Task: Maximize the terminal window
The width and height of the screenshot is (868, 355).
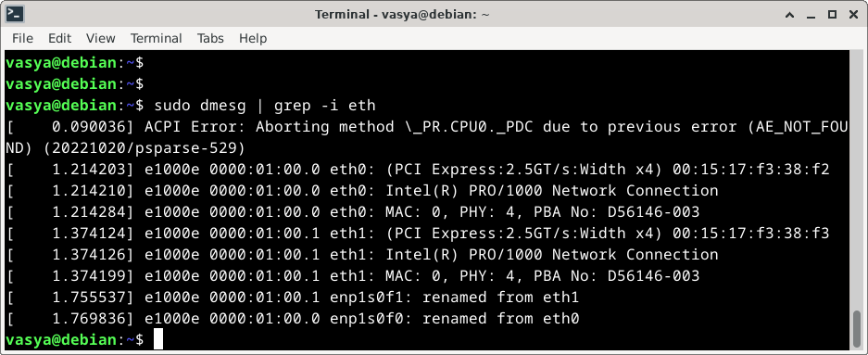Action: (832, 15)
